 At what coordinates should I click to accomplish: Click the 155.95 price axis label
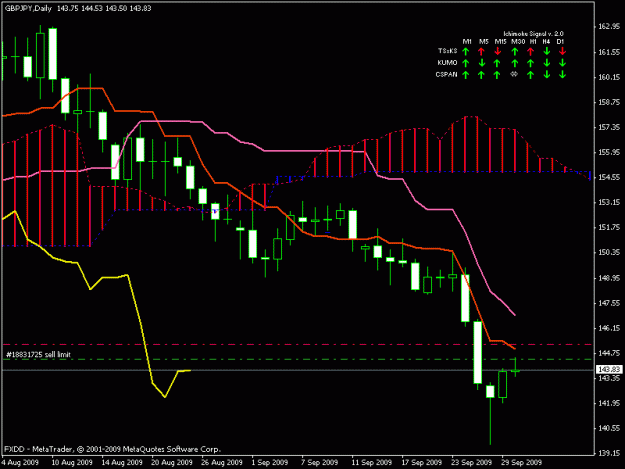(609, 152)
